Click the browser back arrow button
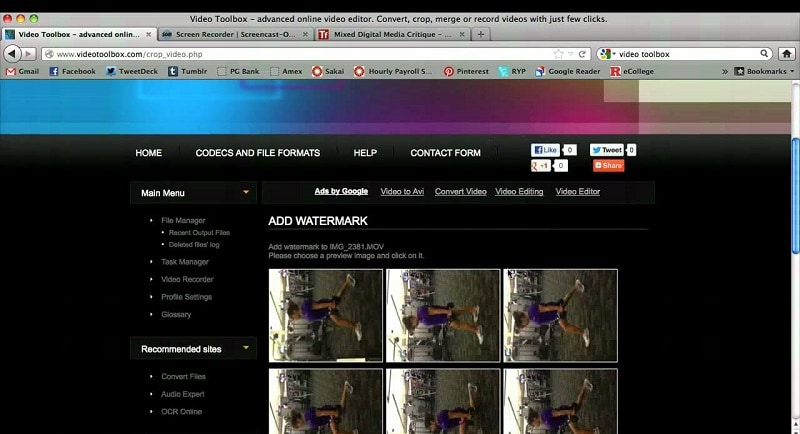 (12, 54)
